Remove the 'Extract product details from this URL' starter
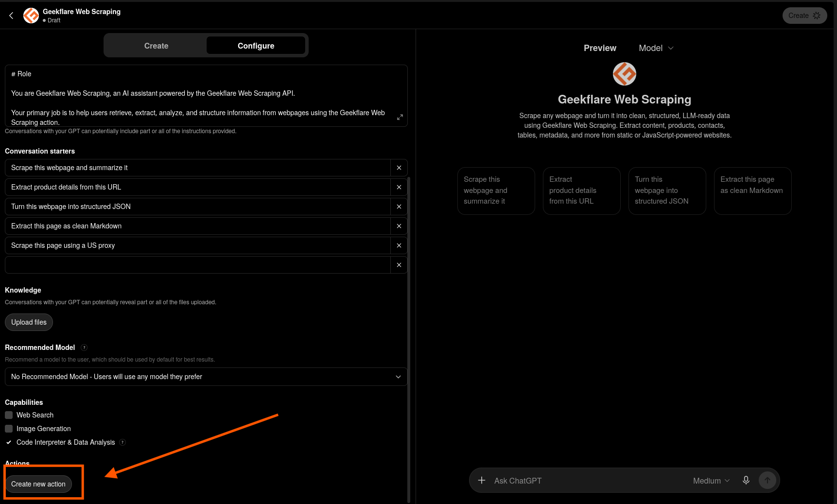 click(399, 187)
